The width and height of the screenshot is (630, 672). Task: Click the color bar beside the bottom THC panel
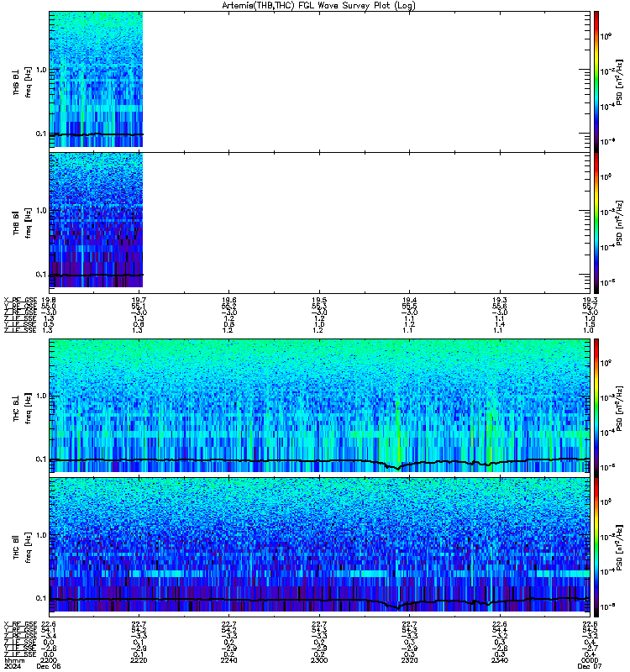pos(596,548)
